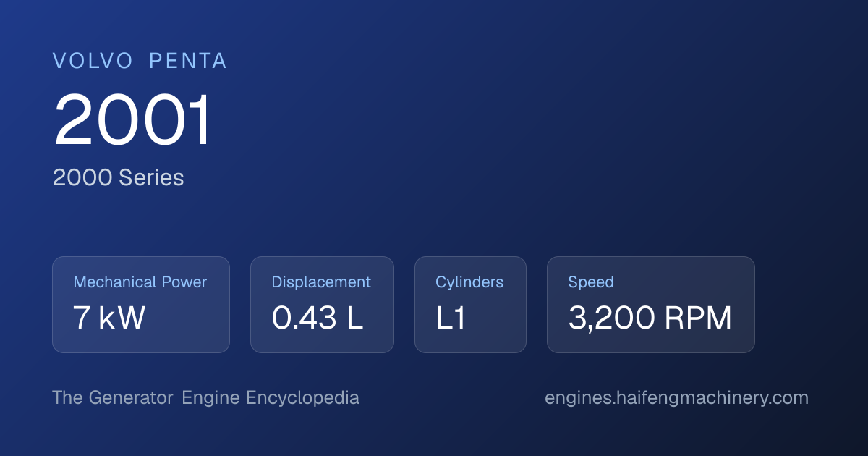Select the Speed label text
868x456 pixels.
(x=591, y=282)
